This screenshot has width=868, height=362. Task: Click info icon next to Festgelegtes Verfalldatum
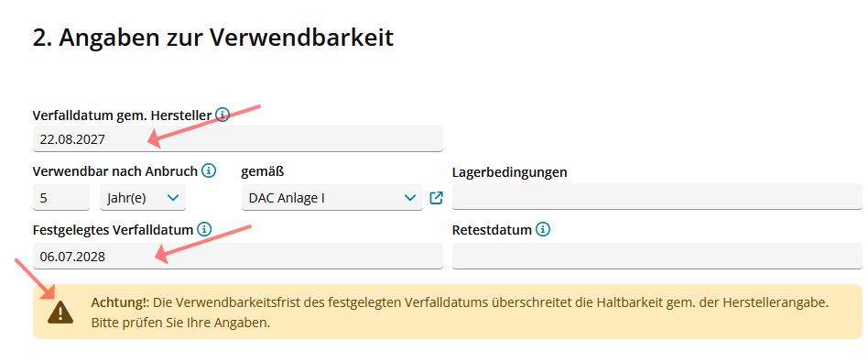(x=204, y=229)
